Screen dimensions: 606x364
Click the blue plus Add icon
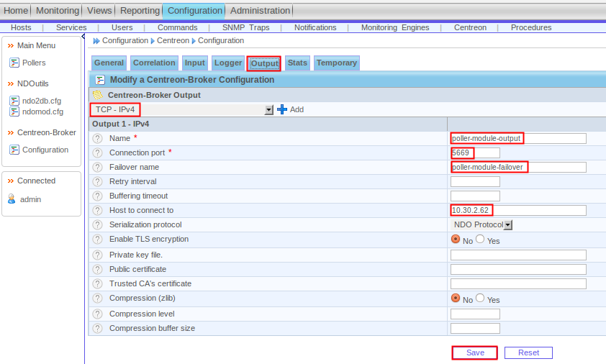(282, 109)
